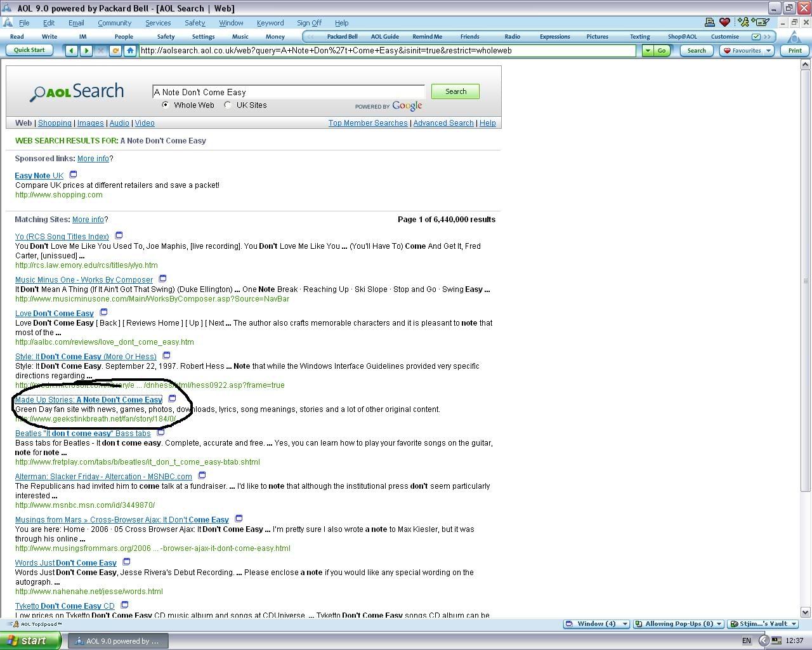The width and height of the screenshot is (812, 650).
Task: Click the toolbar scroll-right double arrow
Action: click(x=767, y=37)
